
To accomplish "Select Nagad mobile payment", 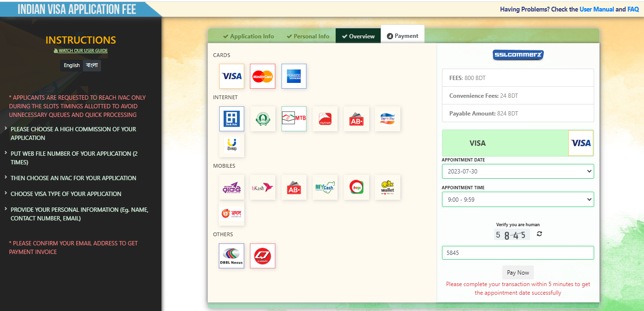I will (232, 214).
